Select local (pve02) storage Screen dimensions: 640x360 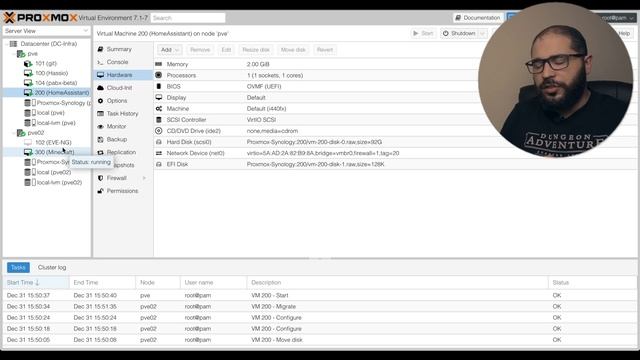pyautogui.click(x=48, y=172)
